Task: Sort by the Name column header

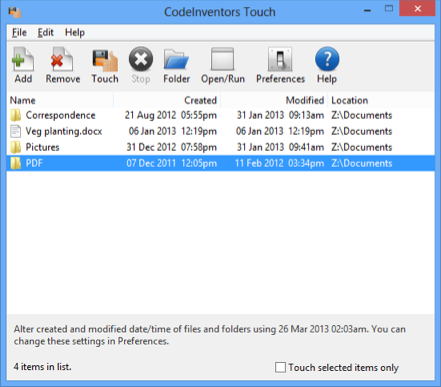Action: click(60, 100)
